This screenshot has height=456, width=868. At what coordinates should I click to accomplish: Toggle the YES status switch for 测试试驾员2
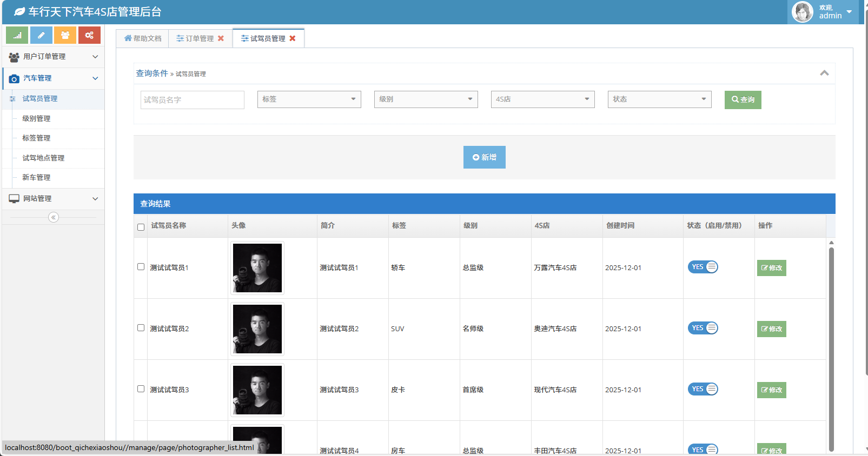click(x=703, y=328)
